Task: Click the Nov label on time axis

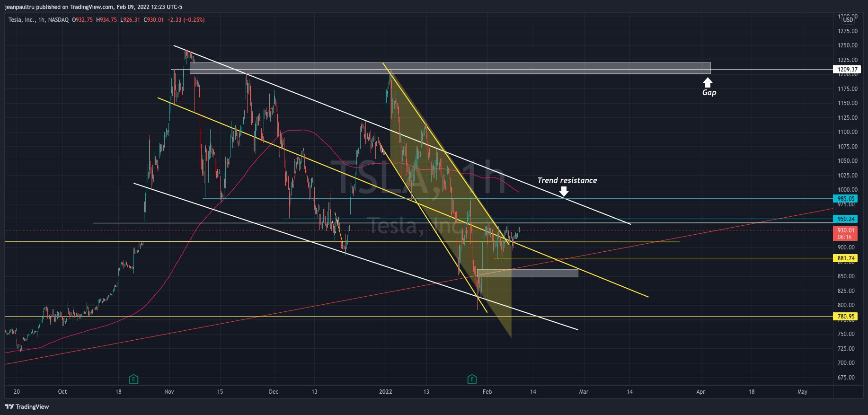Action: pyautogui.click(x=169, y=392)
